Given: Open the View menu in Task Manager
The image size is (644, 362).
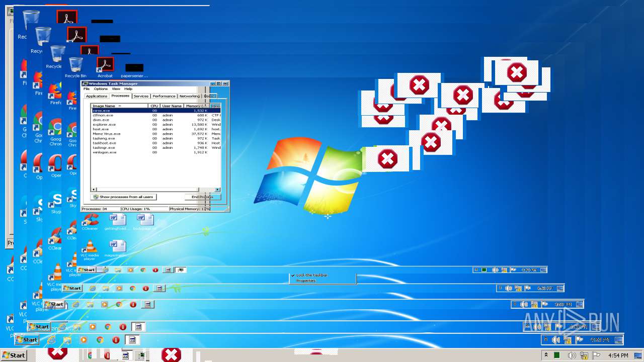Looking at the screenshot, I should point(116,89).
